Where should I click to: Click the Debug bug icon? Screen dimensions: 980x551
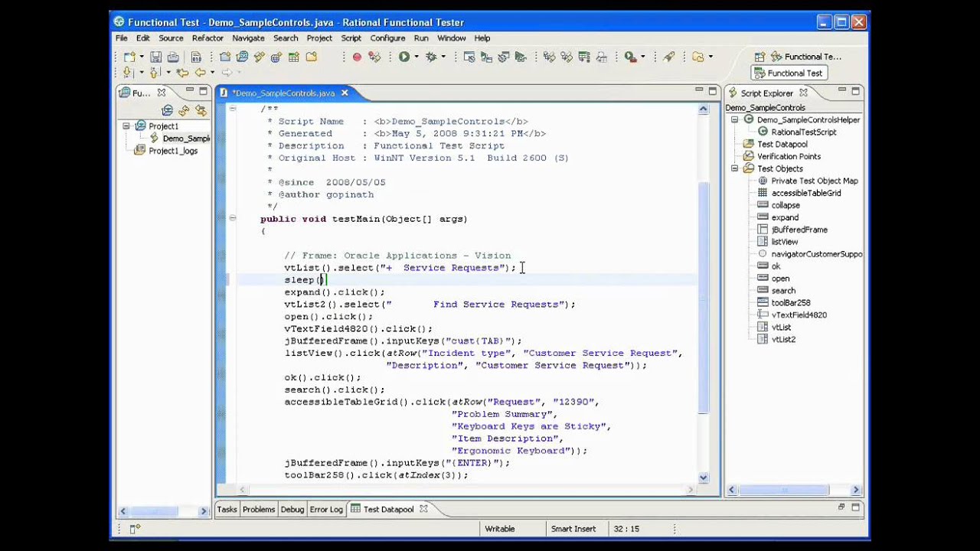pos(431,57)
